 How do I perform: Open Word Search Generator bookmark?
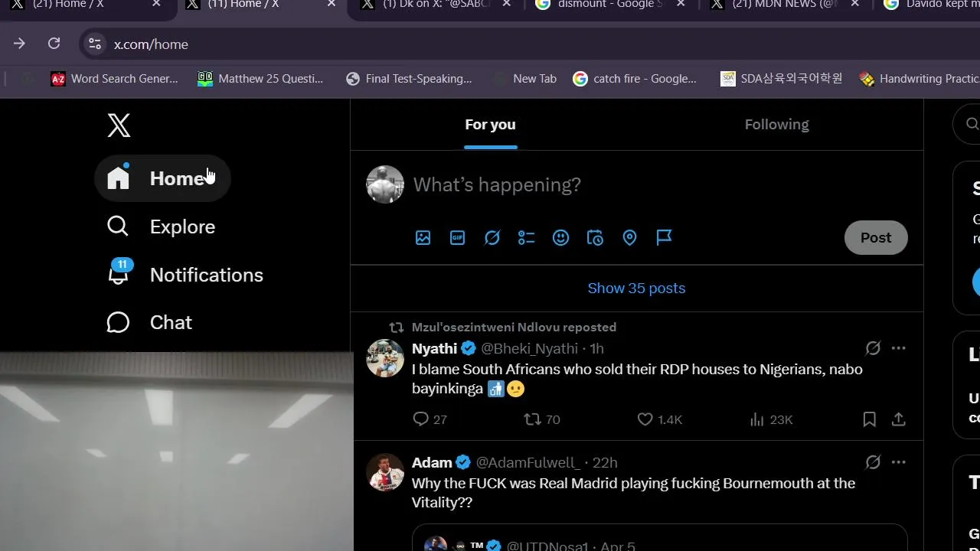tap(114, 79)
